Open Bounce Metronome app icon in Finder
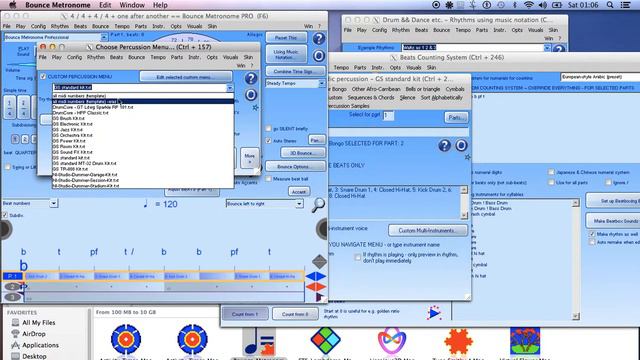This screenshot has height=360, width=640. tap(259, 341)
